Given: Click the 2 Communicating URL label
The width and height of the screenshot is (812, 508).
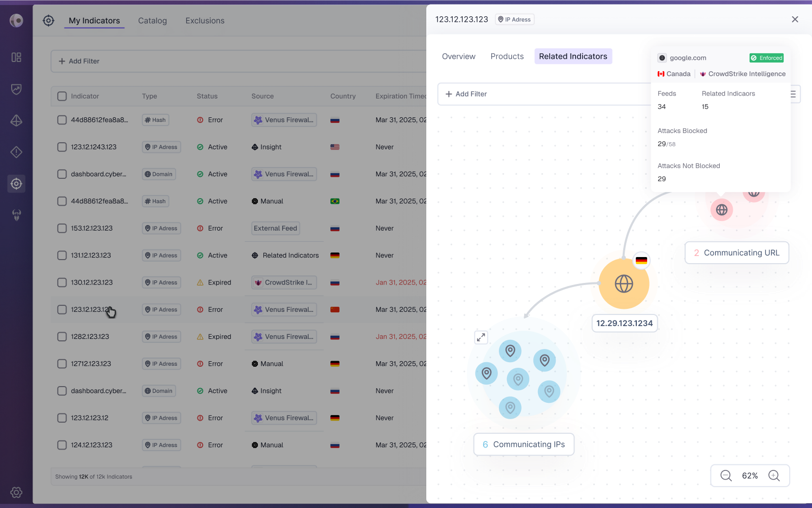Looking at the screenshot, I should pos(737,252).
